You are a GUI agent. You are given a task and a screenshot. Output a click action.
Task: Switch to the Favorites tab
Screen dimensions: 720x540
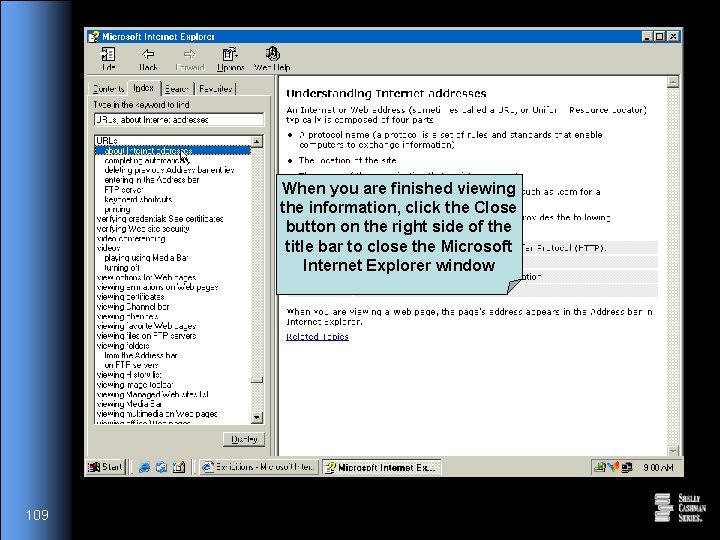pos(215,89)
